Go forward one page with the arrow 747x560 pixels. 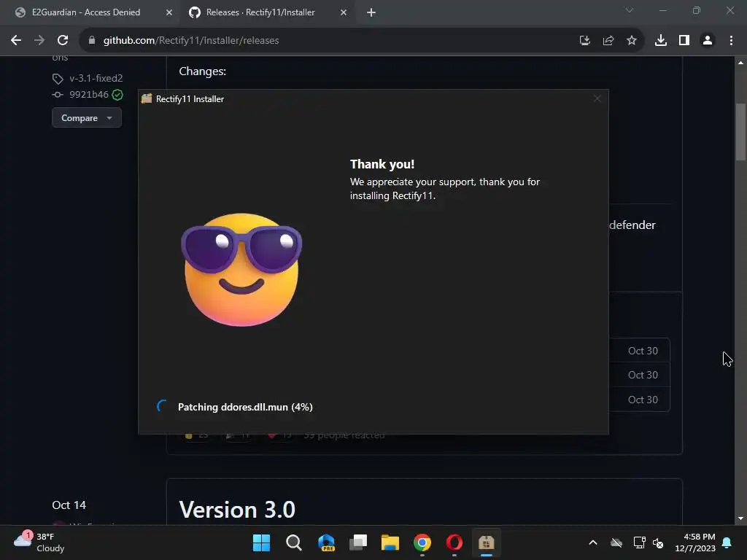39,41
